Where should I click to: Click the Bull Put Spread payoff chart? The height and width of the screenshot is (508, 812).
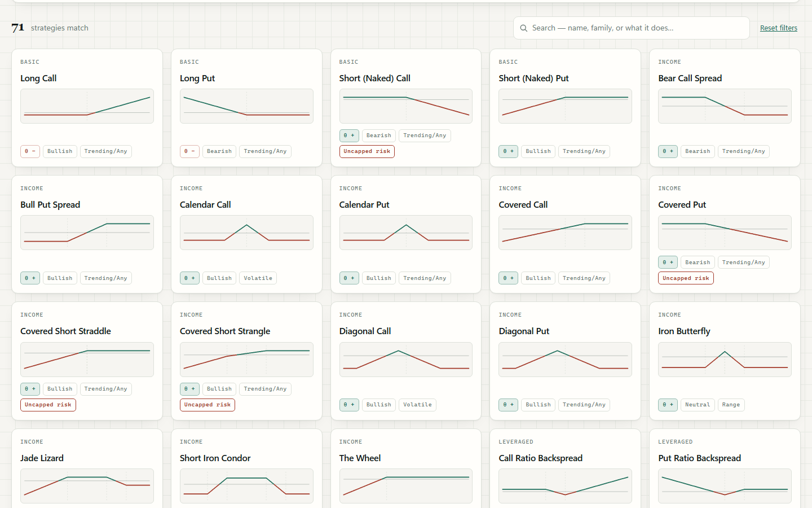click(x=87, y=233)
